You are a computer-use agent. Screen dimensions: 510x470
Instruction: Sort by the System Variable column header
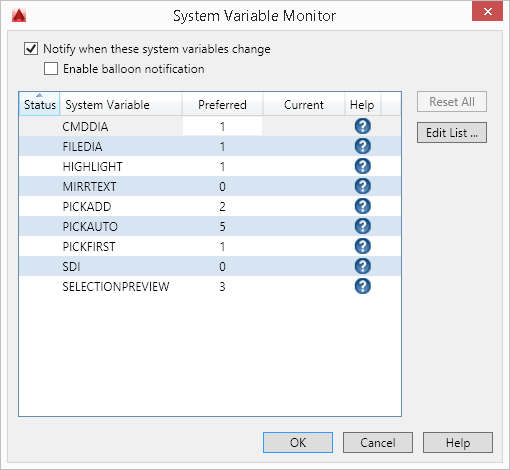tap(121, 104)
